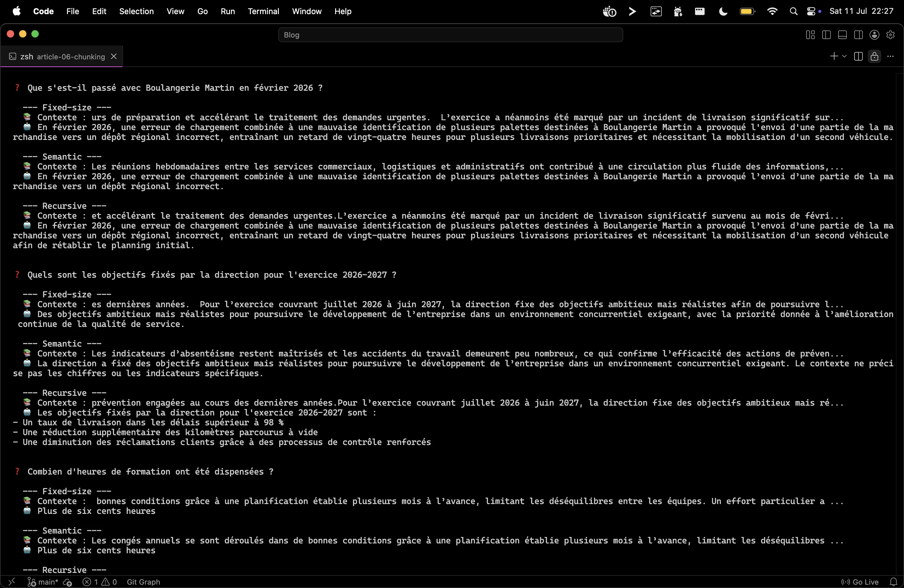Open Spotlight search
Screen dimensions: 904x588
[x=794, y=11]
